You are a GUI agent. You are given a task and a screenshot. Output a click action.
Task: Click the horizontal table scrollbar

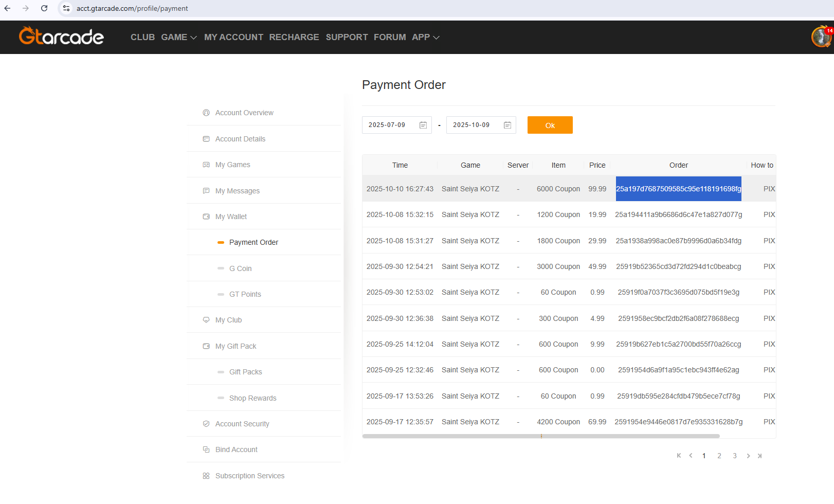(x=541, y=436)
